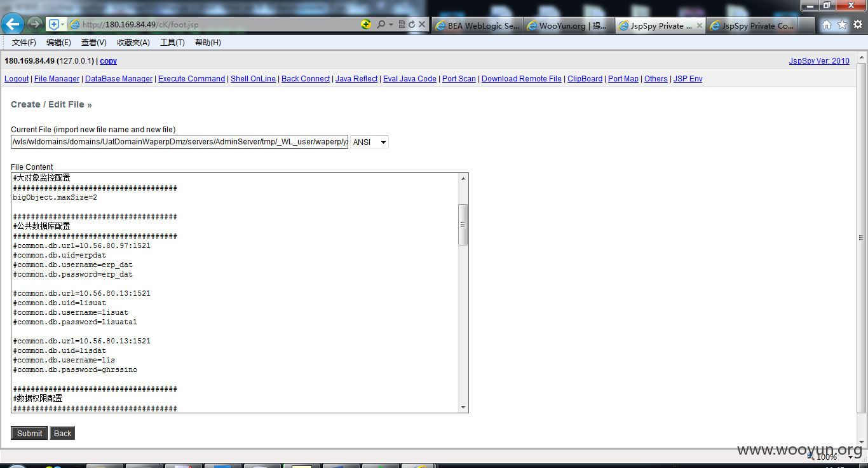
Task: Click the Submit button
Action: (29, 433)
